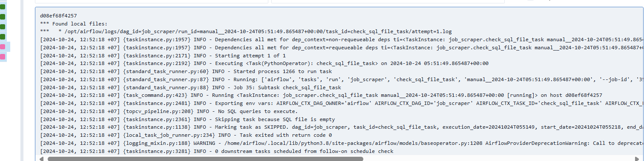The width and height of the screenshot is (644, 161).
Task: Select the second green task status square
Action: coord(2,17)
